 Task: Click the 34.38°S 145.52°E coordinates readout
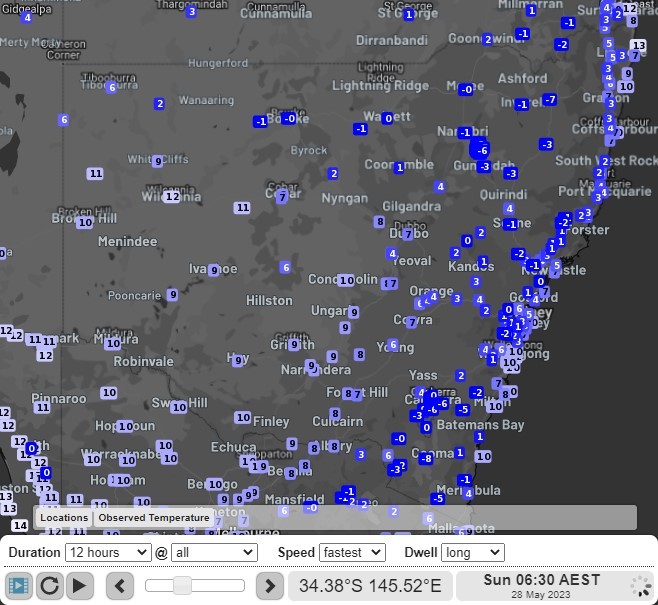[x=370, y=586]
